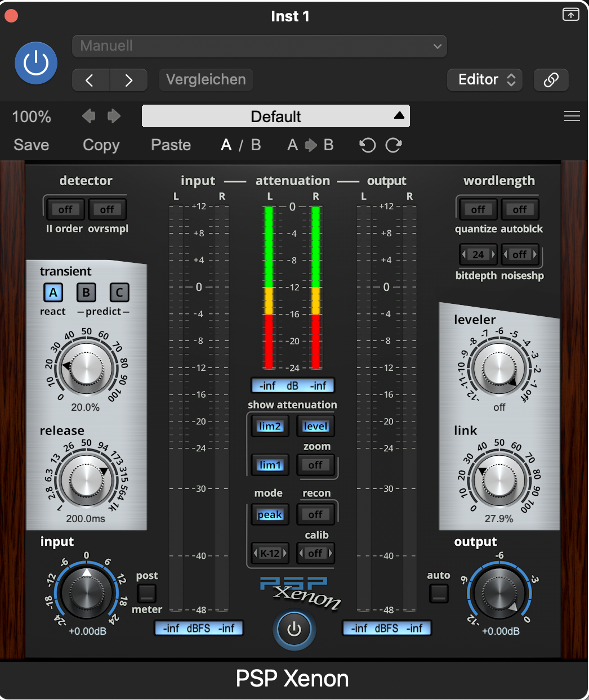Click calib right arrow
589x700 pixels.
click(x=331, y=553)
